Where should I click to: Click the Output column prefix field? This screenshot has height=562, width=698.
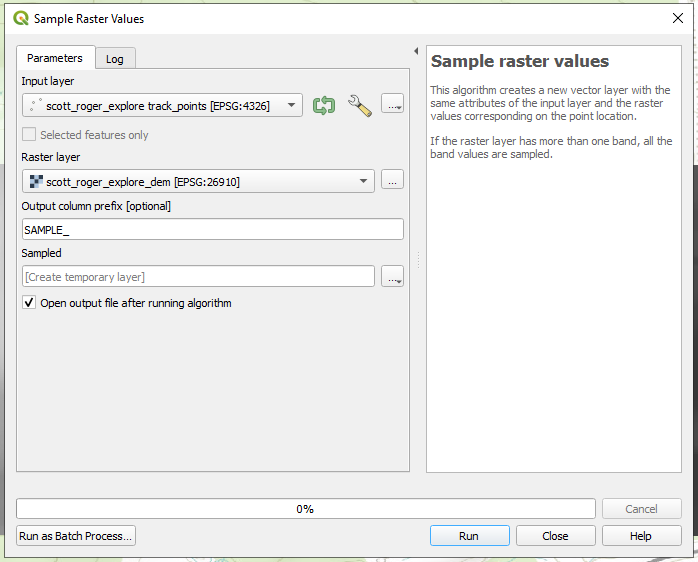[x=213, y=230]
